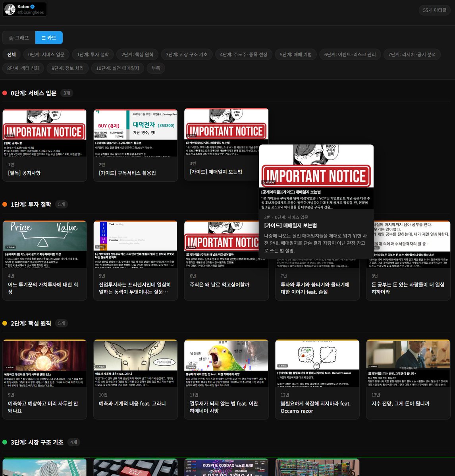The width and height of the screenshot is (455, 476).
Task: Filter by 8단계: 섹터 심화
Action: tap(23, 68)
